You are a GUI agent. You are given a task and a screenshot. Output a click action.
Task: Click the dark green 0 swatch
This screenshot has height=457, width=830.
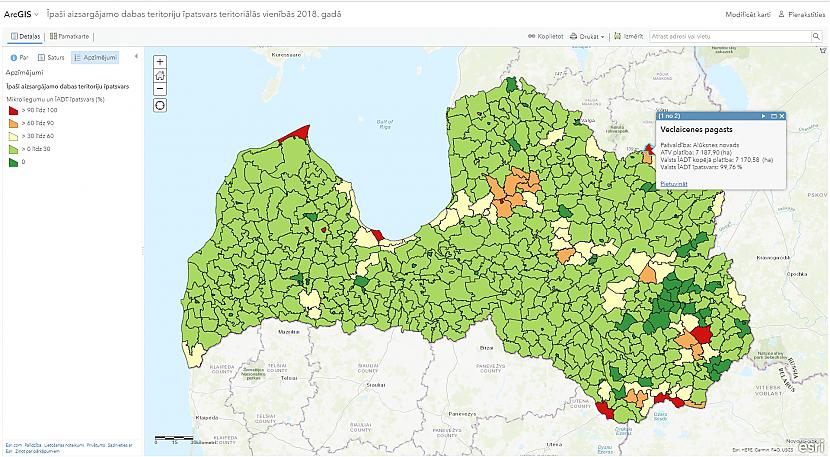[13, 162]
